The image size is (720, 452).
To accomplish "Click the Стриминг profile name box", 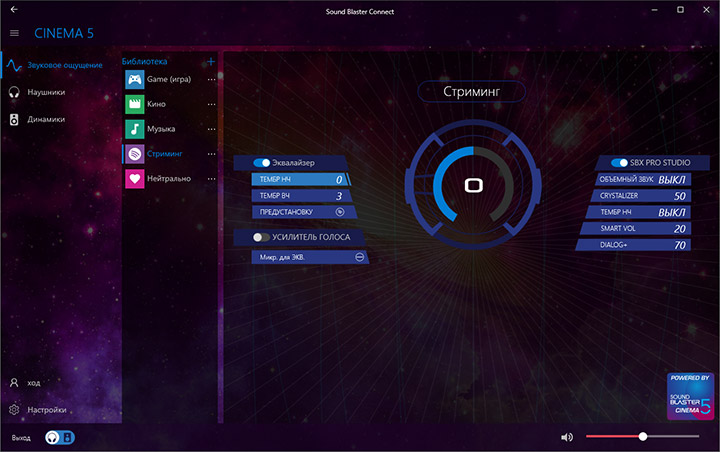I will tap(472, 91).
